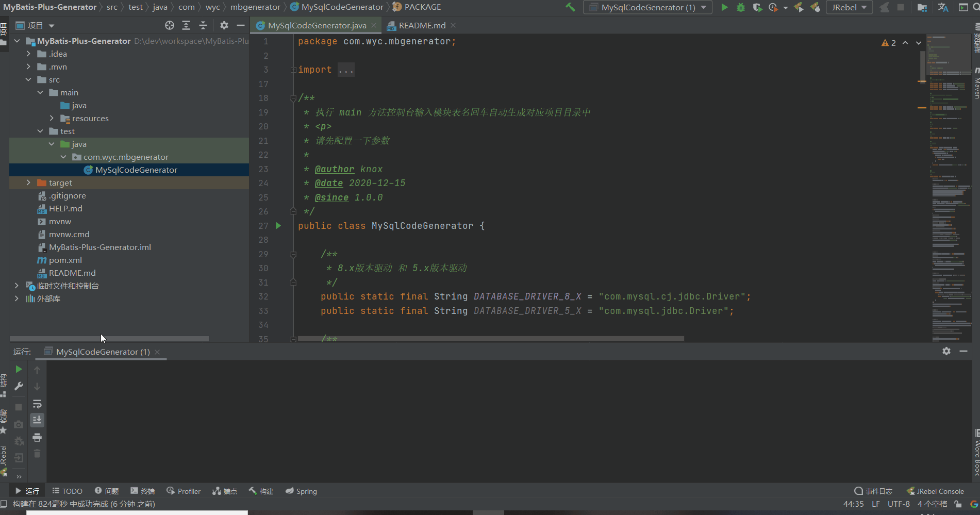Screen dimensions: 980x515
Task: Expand the .idea folder
Action: [28, 54]
